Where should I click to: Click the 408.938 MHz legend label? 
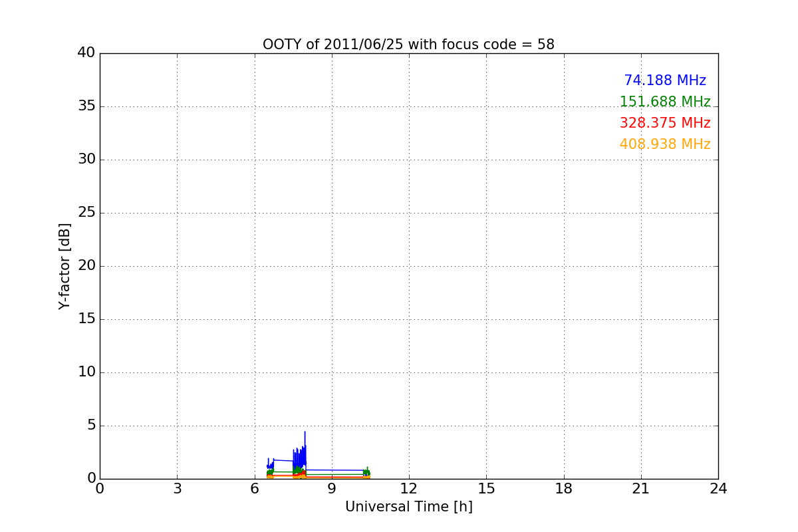[x=665, y=144]
